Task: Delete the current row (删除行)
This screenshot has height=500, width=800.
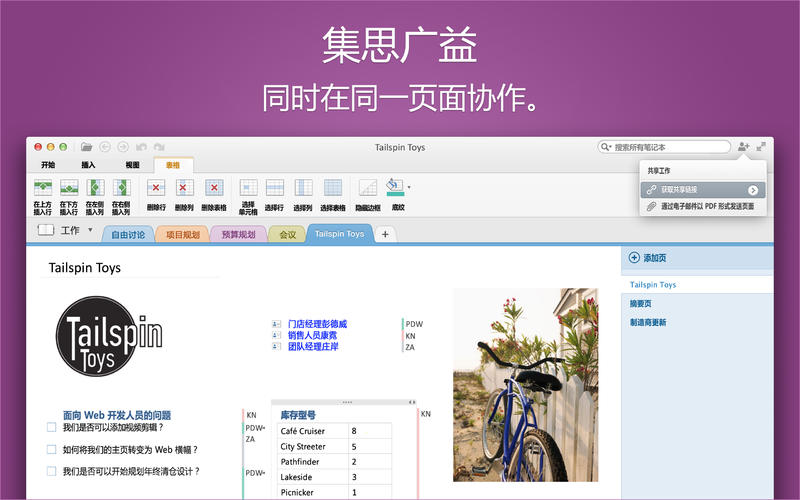Action: [156, 195]
